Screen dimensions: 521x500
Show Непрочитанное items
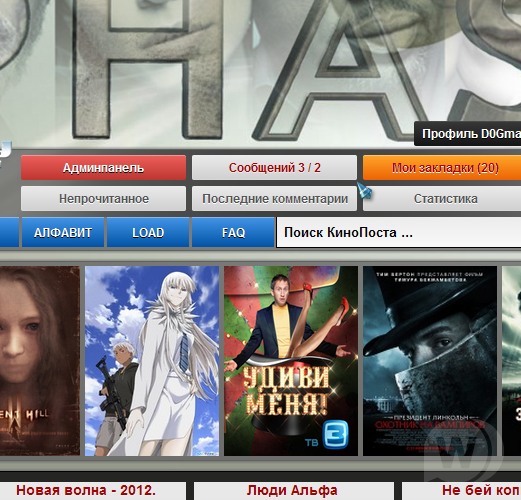(103, 199)
